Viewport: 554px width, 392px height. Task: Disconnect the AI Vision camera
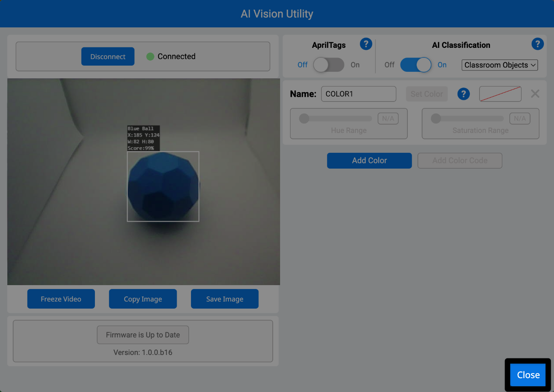(108, 56)
